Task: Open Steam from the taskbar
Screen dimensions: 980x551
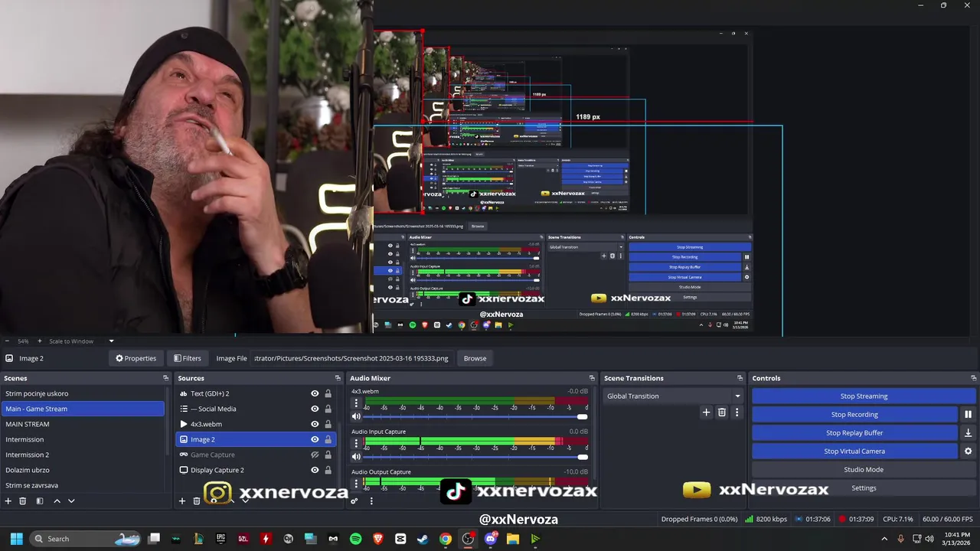Action: [423, 539]
